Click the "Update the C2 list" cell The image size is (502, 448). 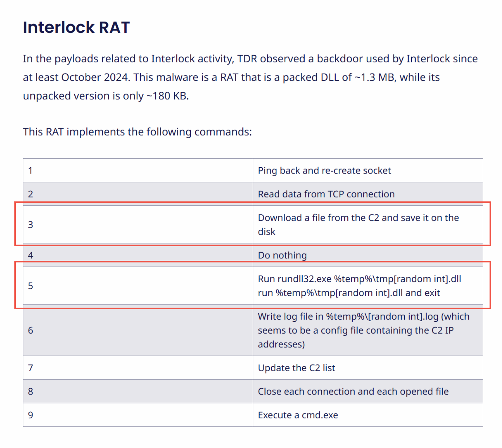pos(296,368)
